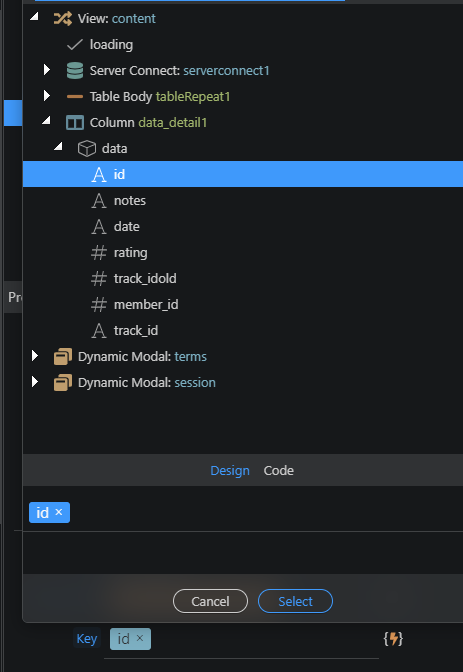This screenshot has height=672, width=463.
Task: Expand the Dynamic Modal session node
Action: point(35,381)
